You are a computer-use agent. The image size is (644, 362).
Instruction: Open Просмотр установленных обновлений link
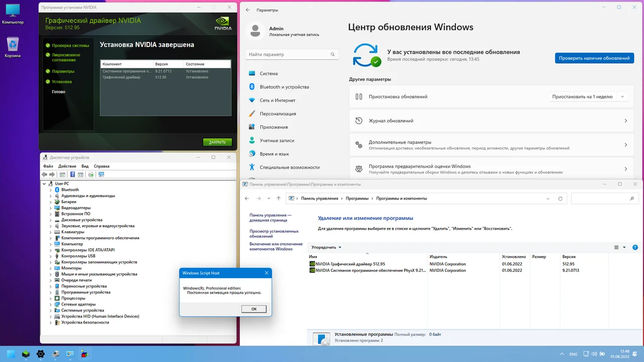tap(274, 234)
